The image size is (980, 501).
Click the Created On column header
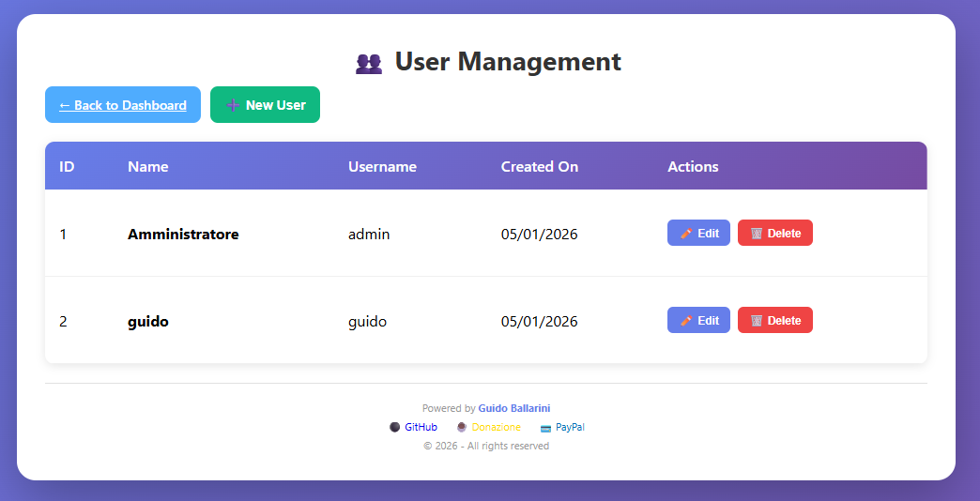coord(540,167)
